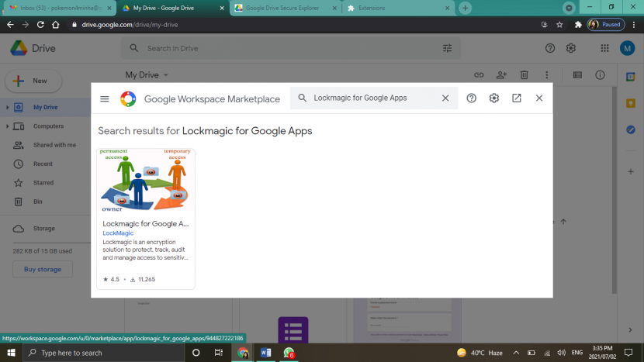This screenshot has width=644, height=362.
Task: Click the address bar URL
Action: pyautogui.click(x=130, y=25)
